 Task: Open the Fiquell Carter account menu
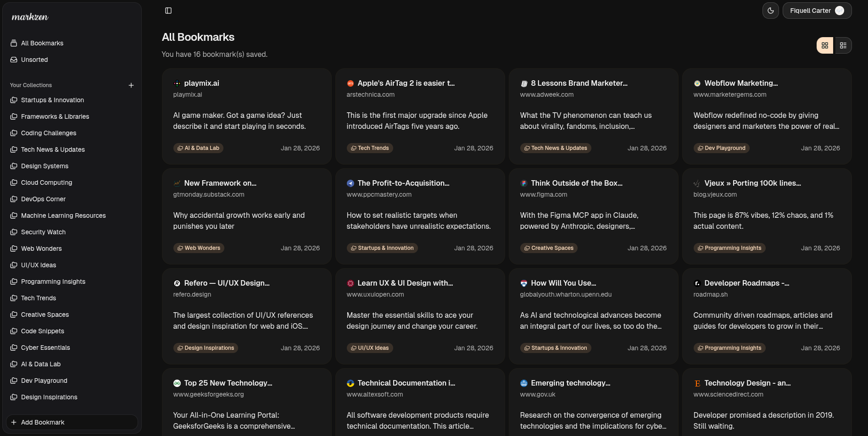[817, 10]
